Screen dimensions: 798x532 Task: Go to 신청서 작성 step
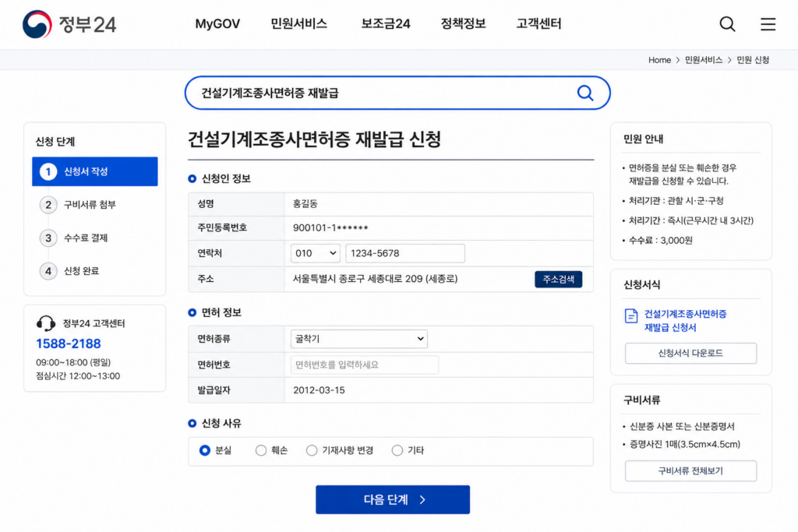point(94,171)
